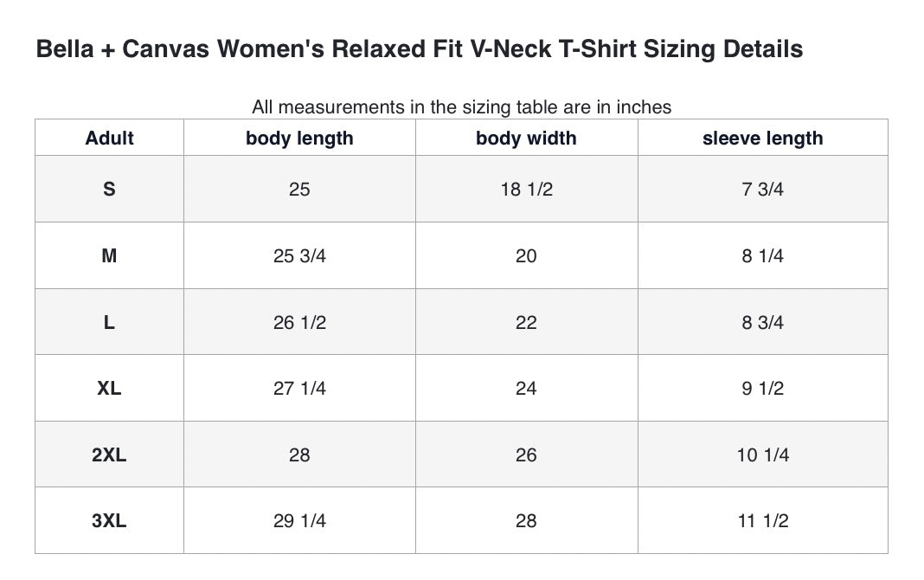Select the 25 3/4 body length value
The image size is (924, 580).
point(299,256)
